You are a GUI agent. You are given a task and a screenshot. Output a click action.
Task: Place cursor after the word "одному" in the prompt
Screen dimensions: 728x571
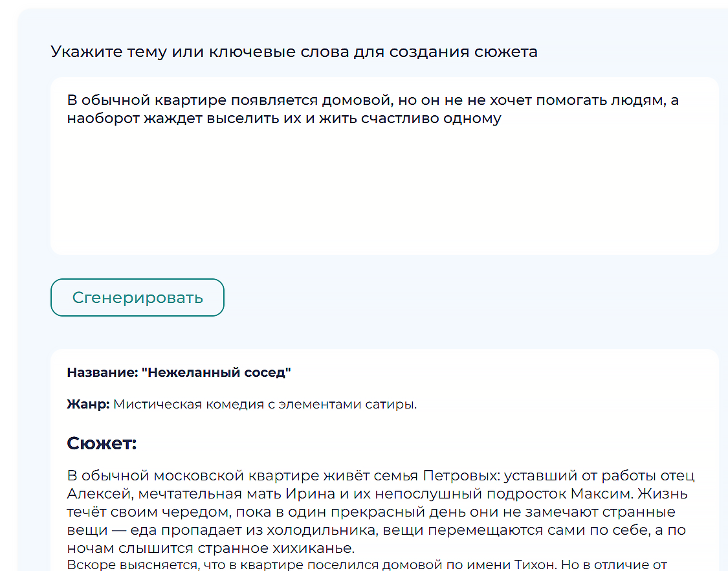point(502,119)
